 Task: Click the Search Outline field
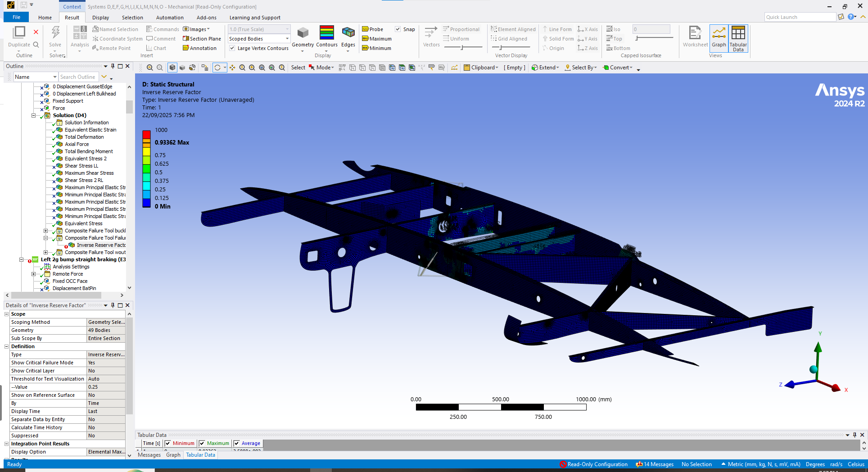click(x=78, y=77)
